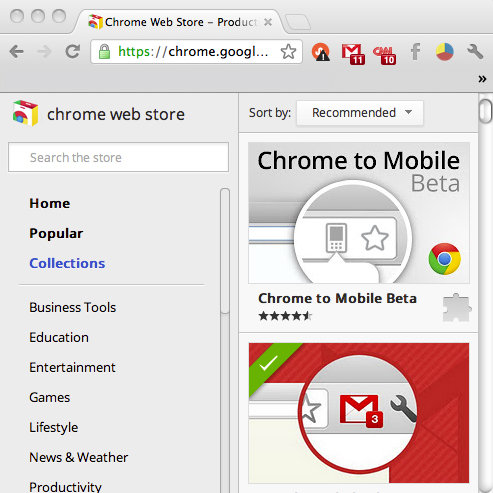493x493 pixels.
Task: Click the main page vertical scrollbar
Action: tap(485, 111)
